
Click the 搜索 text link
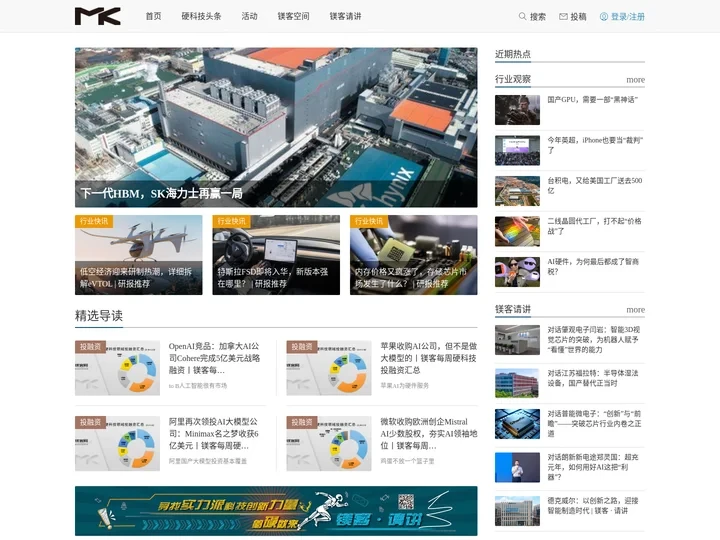coord(538,17)
